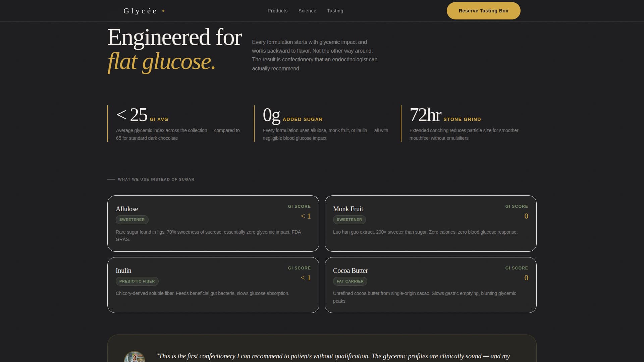Click the "Rare sugar found in figs" description
Image resolution: width=644 pixels, height=362 pixels.
pos(208,236)
